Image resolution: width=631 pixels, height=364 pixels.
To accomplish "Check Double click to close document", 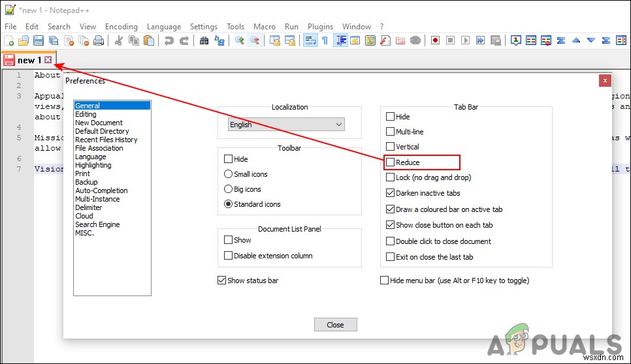I will pos(390,241).
